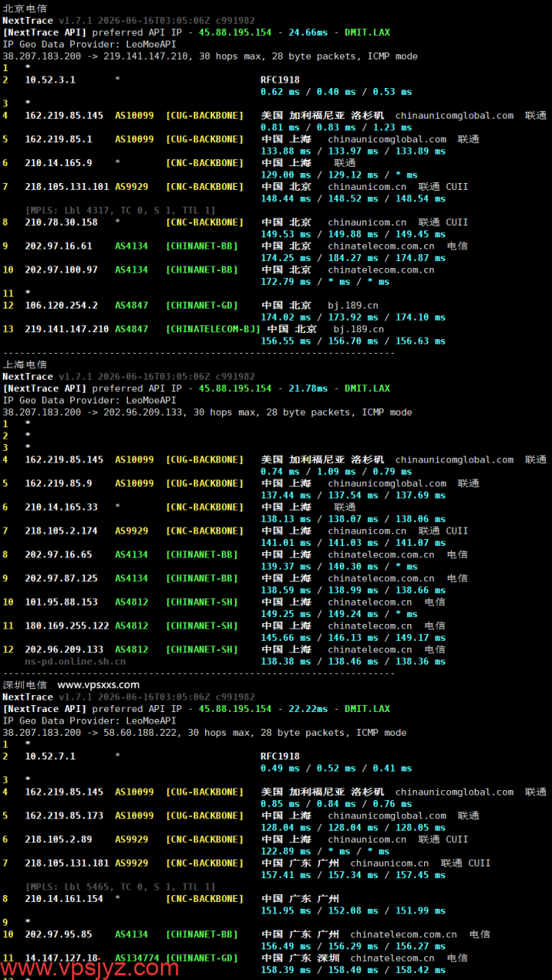Select the 深圳电信 section heading
Image resolution: width=552 pixels, height=980 pixels.
coord(24,684)
